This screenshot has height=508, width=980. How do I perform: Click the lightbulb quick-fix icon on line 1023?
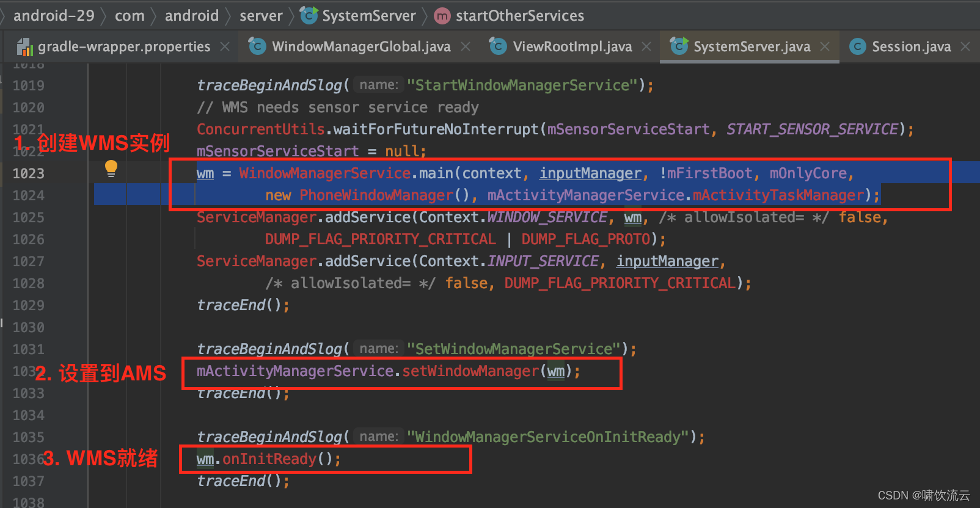(x=111, y=169)
